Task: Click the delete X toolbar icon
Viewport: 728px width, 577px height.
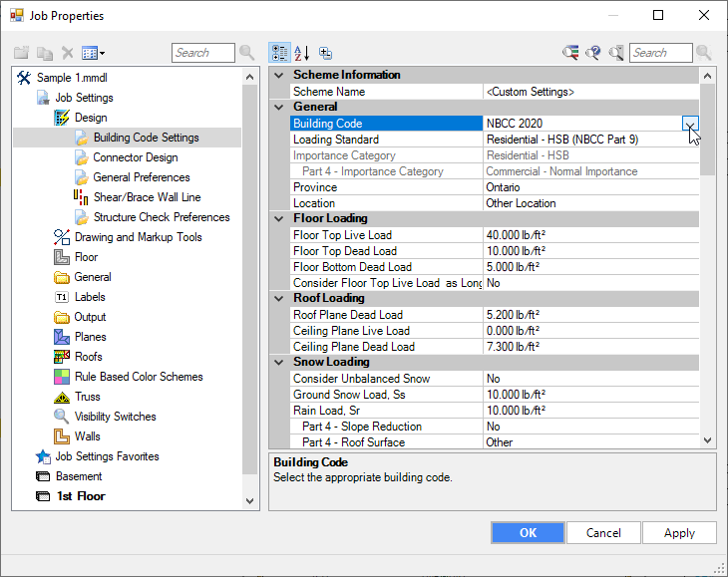Action: coord(68,53)
